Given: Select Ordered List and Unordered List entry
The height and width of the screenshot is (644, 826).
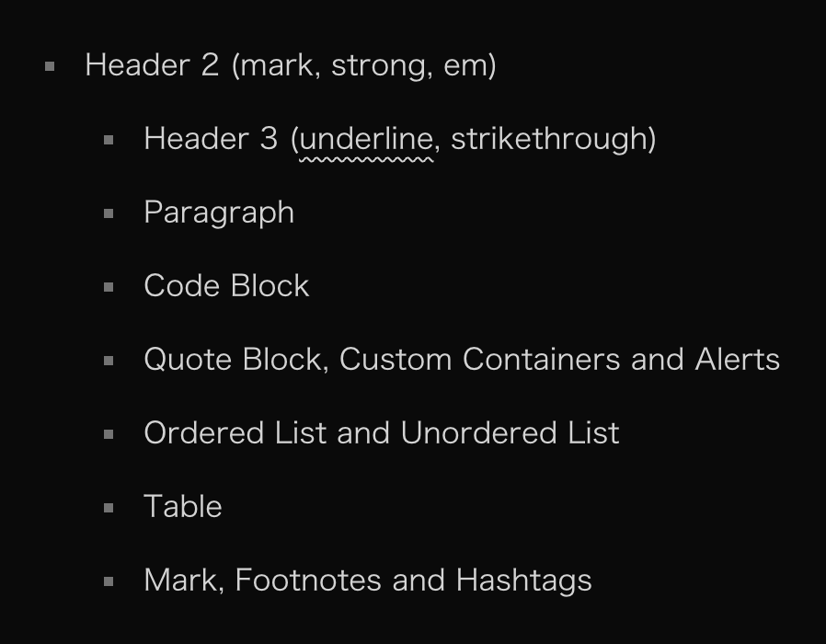Looking at the screenshot, I should point(381,433).
